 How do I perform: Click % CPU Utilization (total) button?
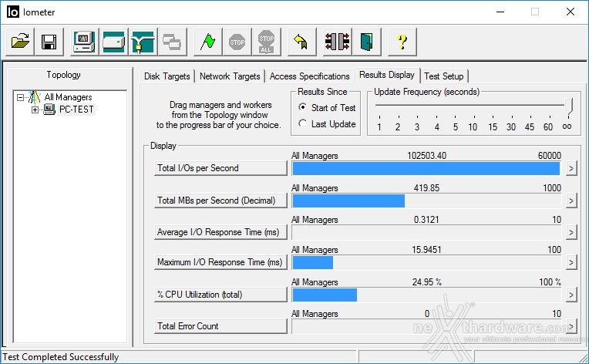220,295
